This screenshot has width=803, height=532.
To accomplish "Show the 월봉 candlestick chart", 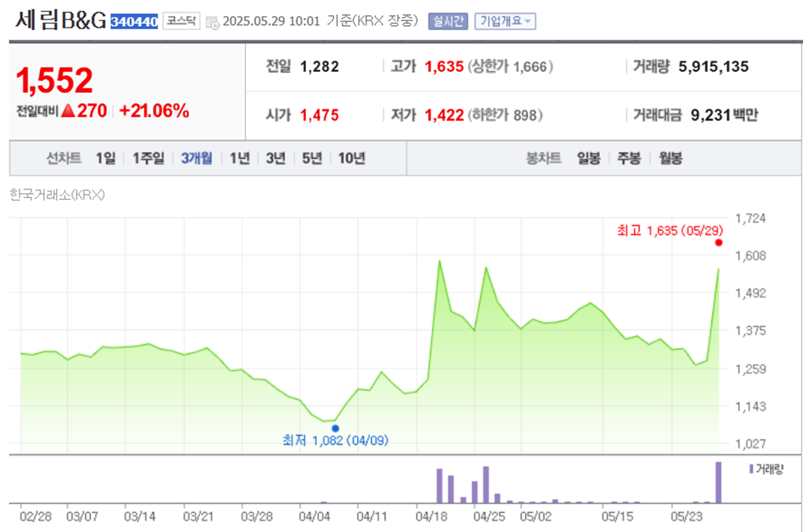I will [x=671, y=158].
